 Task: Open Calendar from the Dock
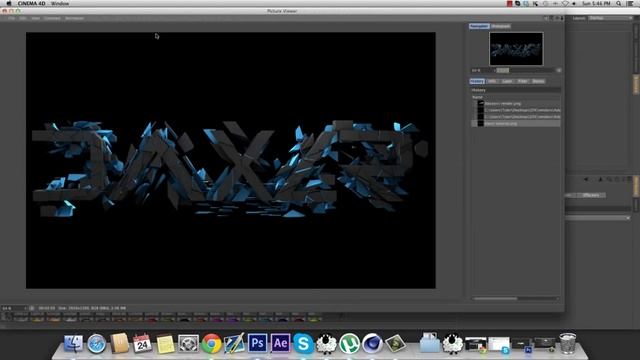click(142, 344)
